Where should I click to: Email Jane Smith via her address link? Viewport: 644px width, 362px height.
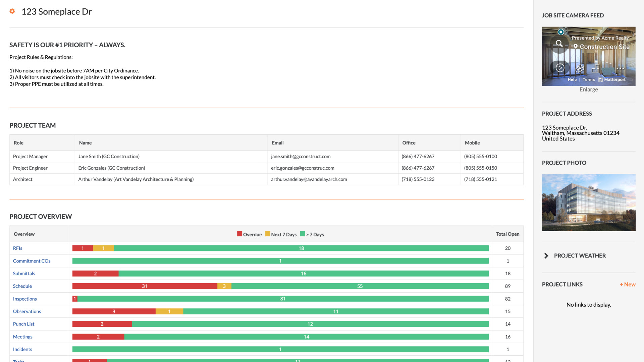point(301,156)
